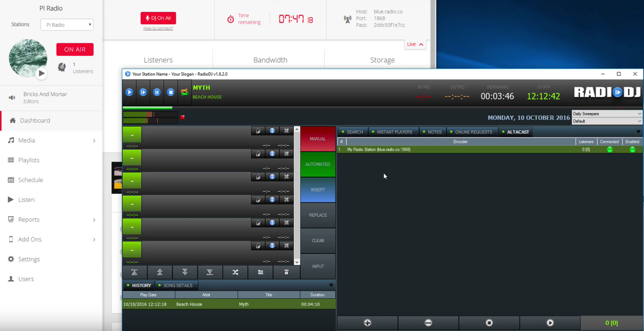
Task: Click the pause button in RadioDJ toolbar
Action: pos(156,92)
